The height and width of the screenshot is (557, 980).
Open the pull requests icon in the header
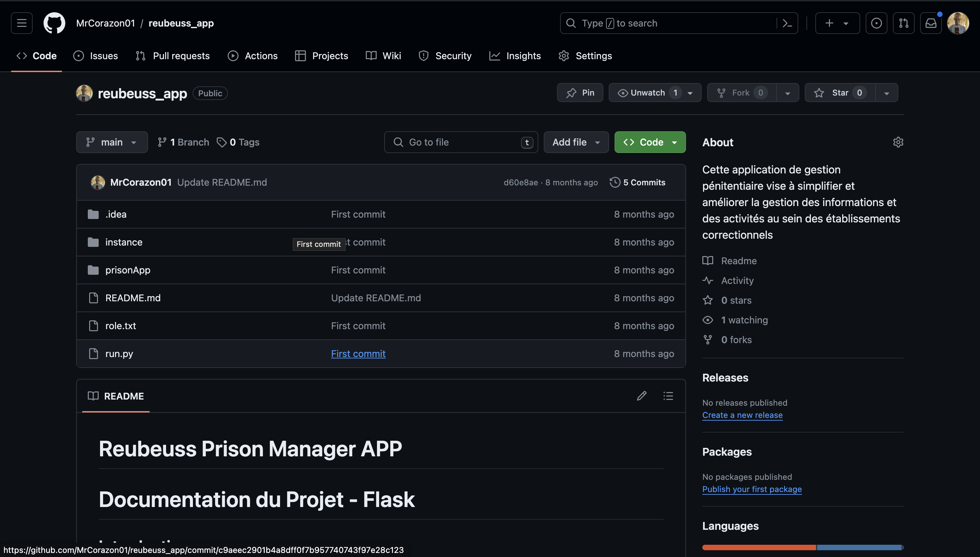[903, 23]
